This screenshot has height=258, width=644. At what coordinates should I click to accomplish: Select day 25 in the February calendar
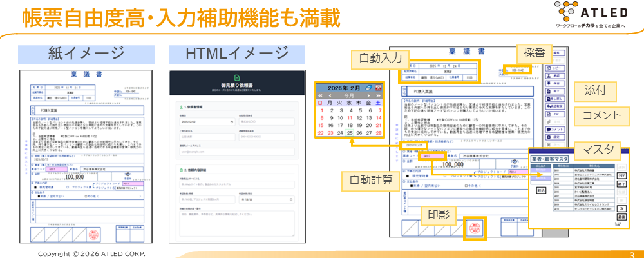[350, 133]
